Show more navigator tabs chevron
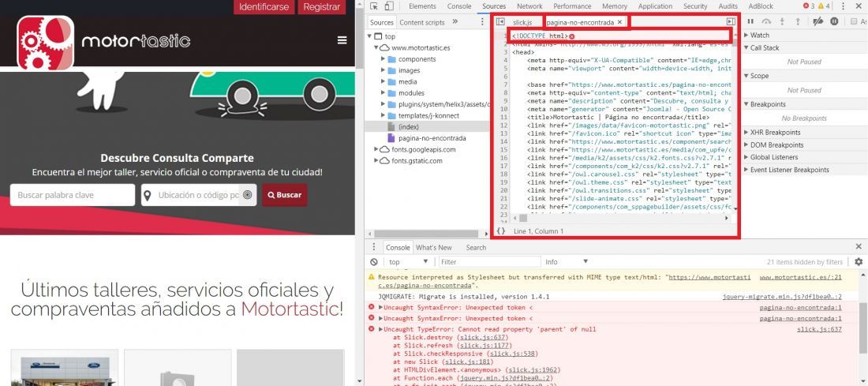Viewport: 868px width, 386px height. point(455,21)
